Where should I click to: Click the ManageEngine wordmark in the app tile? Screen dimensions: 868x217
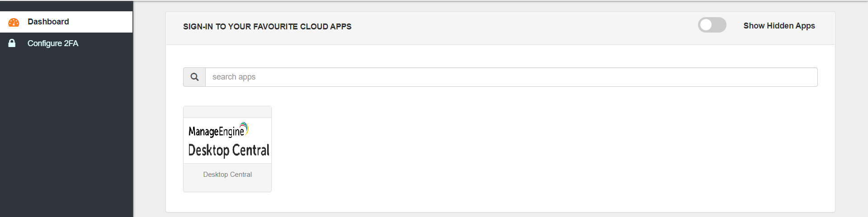(216, 131)
